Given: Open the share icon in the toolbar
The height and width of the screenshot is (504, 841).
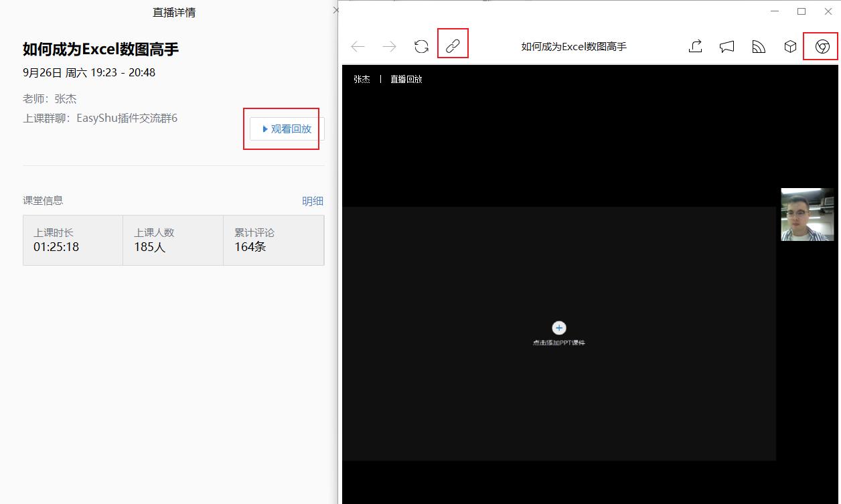Looking at the screenshot, I should 695,46.
